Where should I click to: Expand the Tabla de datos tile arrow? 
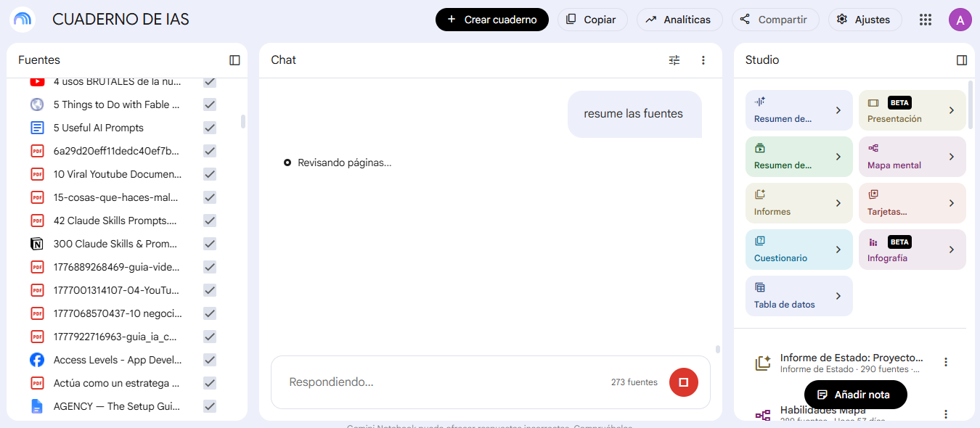pos(838,296)
